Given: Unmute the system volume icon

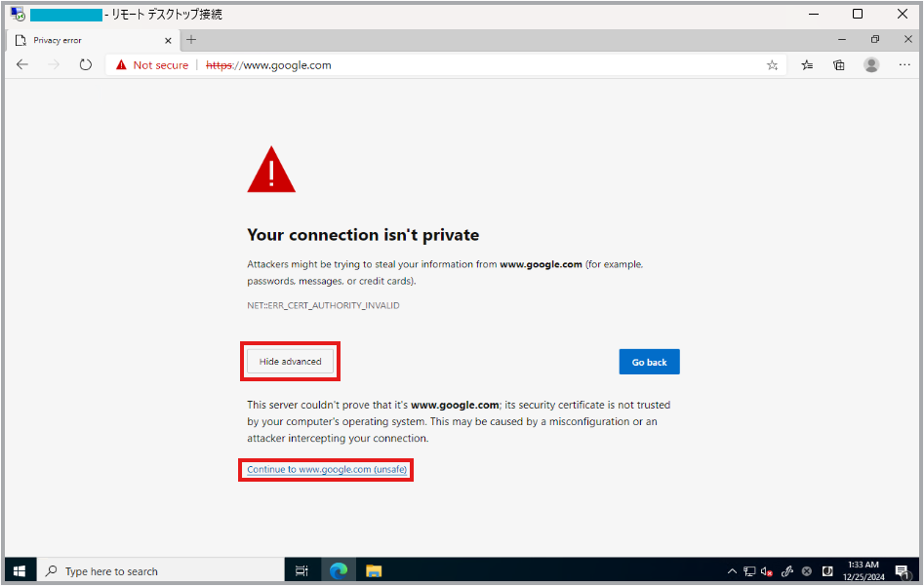Looking at the screenshot, I should 767,570.
